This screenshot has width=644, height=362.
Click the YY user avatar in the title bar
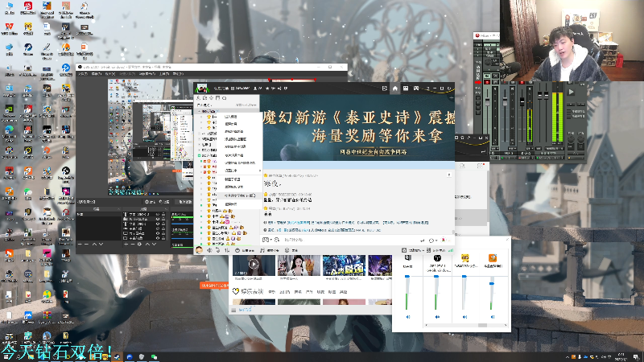pyautogui.click(x=201, y=88)
